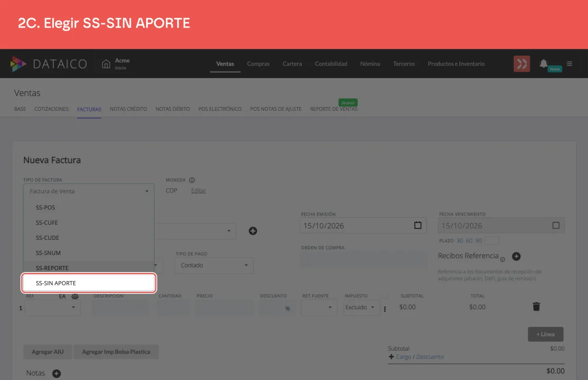This screenshot has width=588, height=380.
Task: Click the Dataico logo
Action: tap(49, 64)
